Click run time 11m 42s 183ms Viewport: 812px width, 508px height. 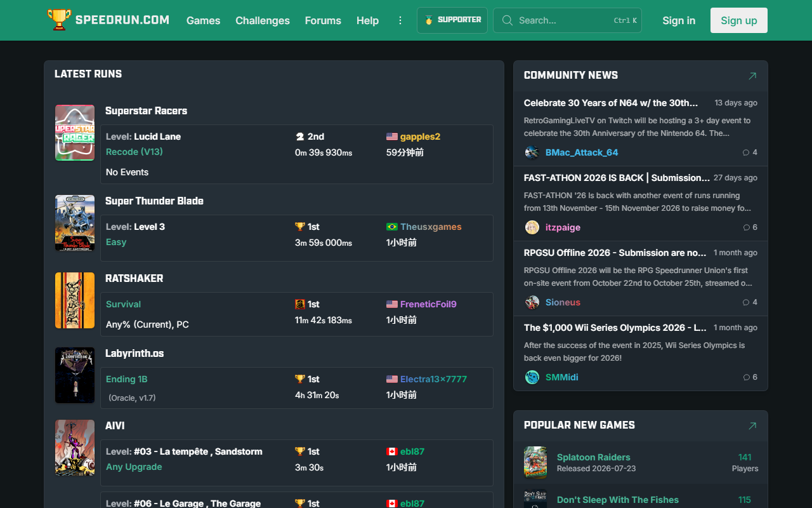tap(324, 320)
